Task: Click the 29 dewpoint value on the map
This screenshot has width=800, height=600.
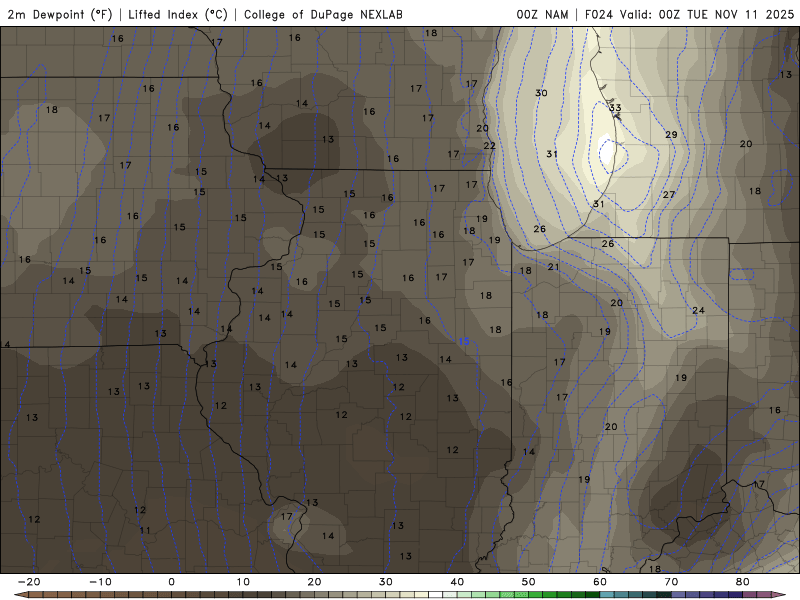Action: point(671,135)
